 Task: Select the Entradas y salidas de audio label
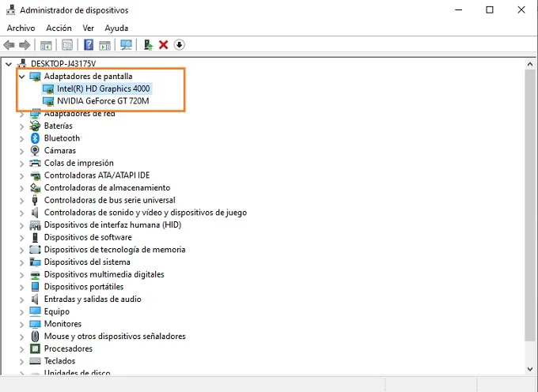pyautogui.click(x=93, y=300)
